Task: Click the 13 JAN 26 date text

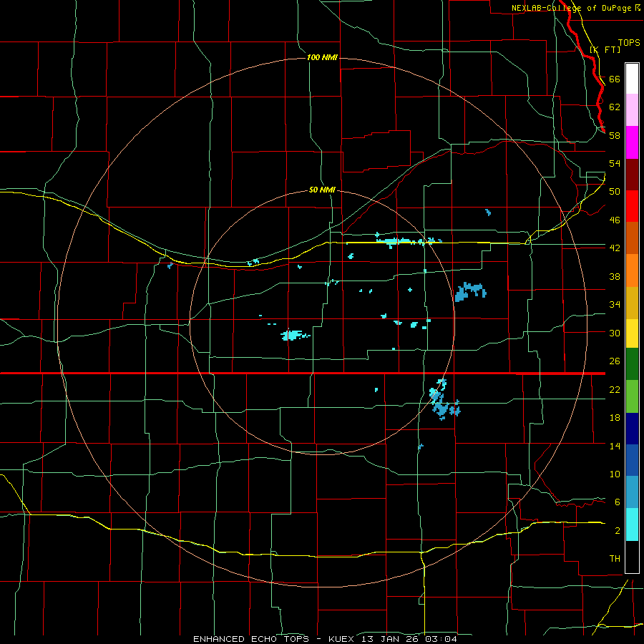Action: pyautogui.click(x=391, y=639)
